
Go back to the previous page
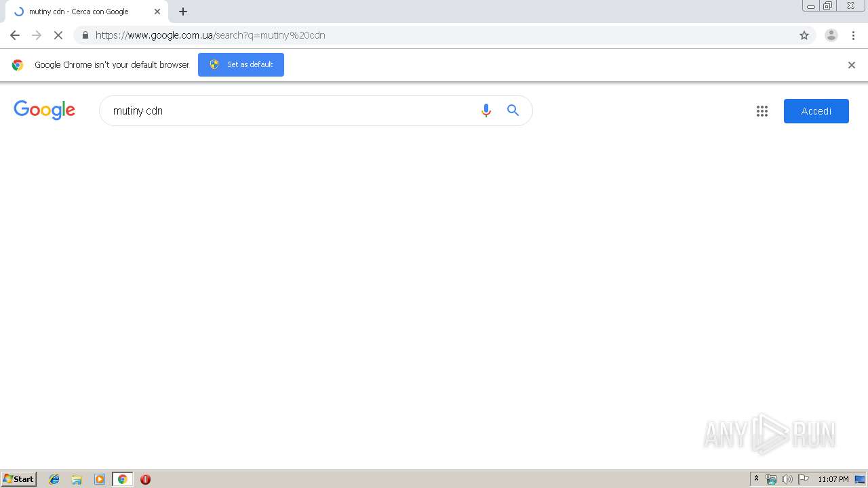pyautogui.click(x=15, y=35)
